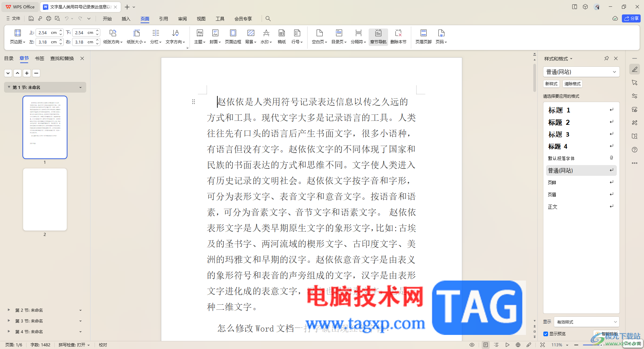Switch to the 审阅 ribbon tab
The width and height of the screenshot is (644, 349).
pyautogui.click(x=182, y=19)
